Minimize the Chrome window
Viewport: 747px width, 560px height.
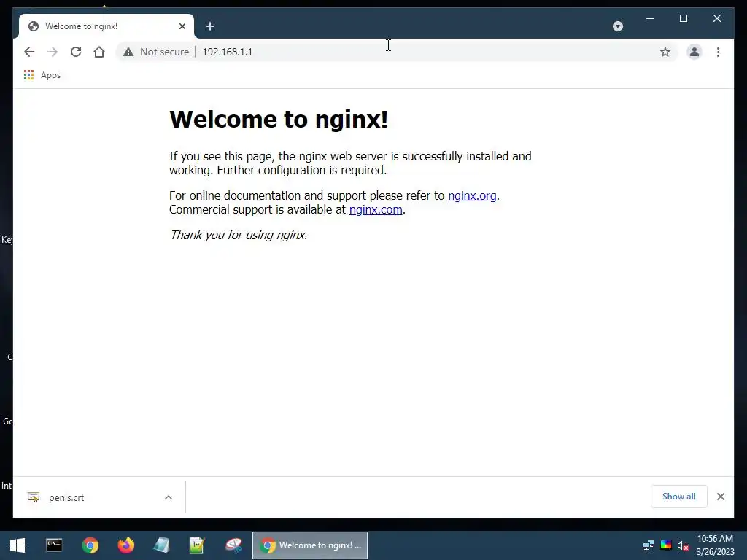[x=650, y=18]
